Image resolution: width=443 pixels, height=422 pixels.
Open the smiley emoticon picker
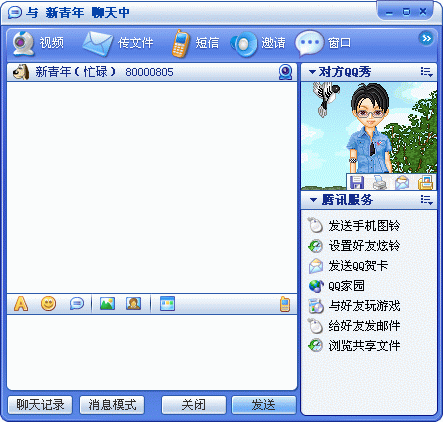[x=48, y=304]
